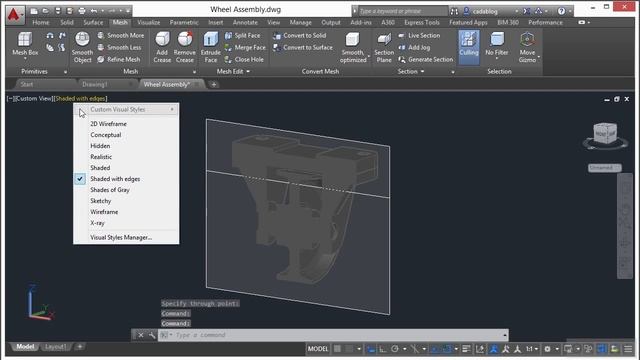Click the Split Face tool

click(242, 36)
